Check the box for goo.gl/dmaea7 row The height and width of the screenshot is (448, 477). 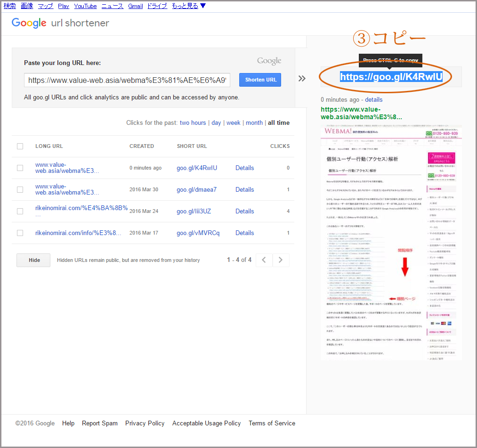click(20, 189)
